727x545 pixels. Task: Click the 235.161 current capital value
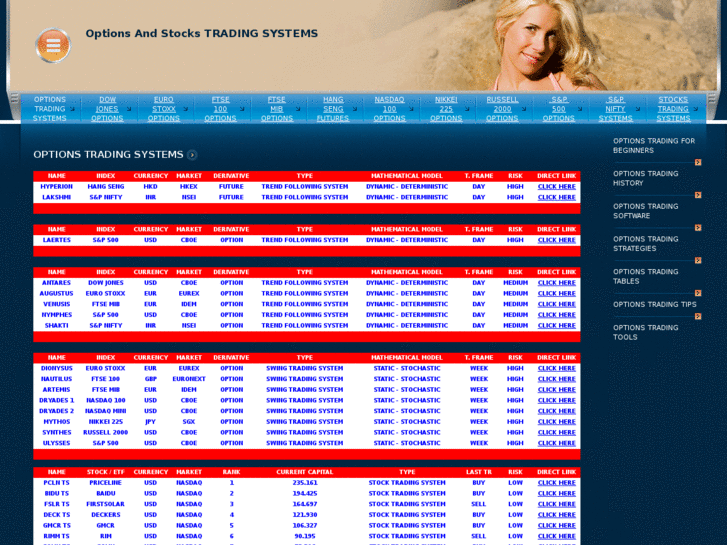click(x=305, y=483)
